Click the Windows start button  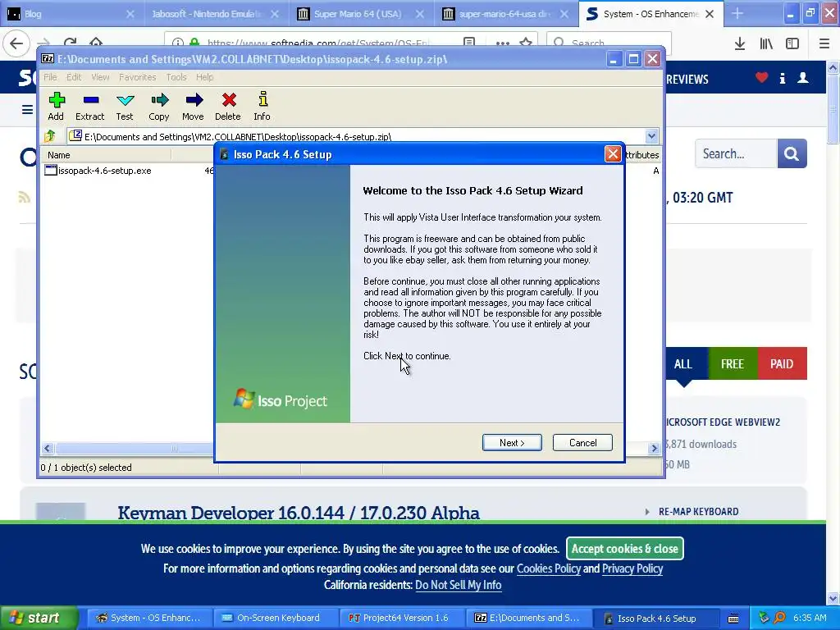point(38,618)
